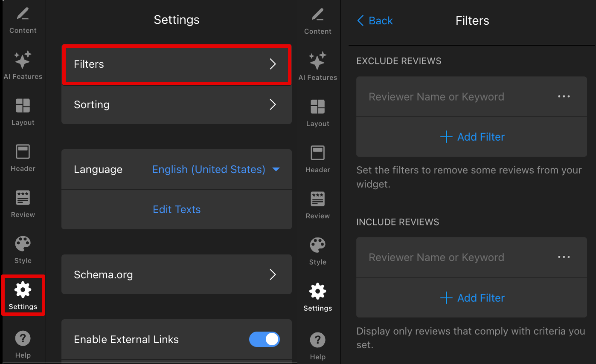Open the red-outlined Filters row

[x=176, y=64]
